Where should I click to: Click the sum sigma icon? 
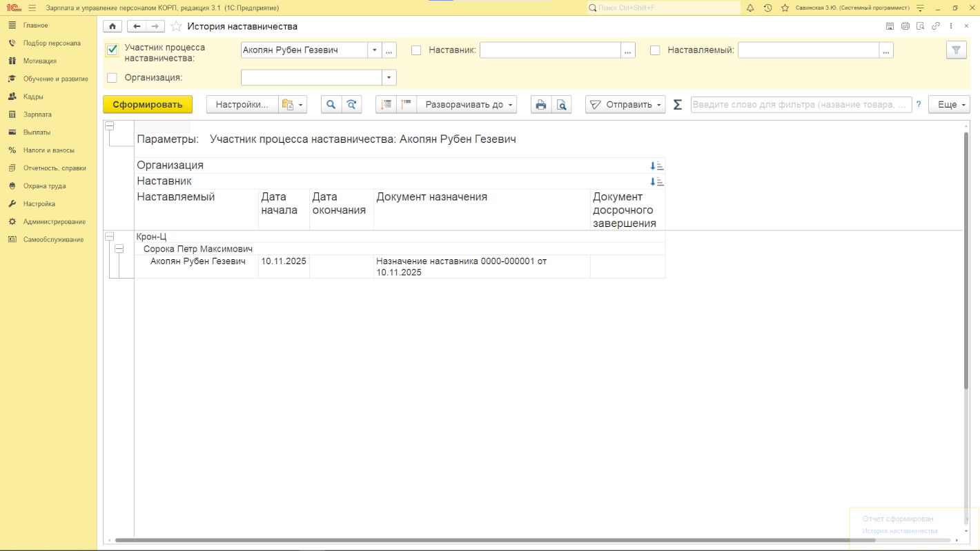pos(678,105)
